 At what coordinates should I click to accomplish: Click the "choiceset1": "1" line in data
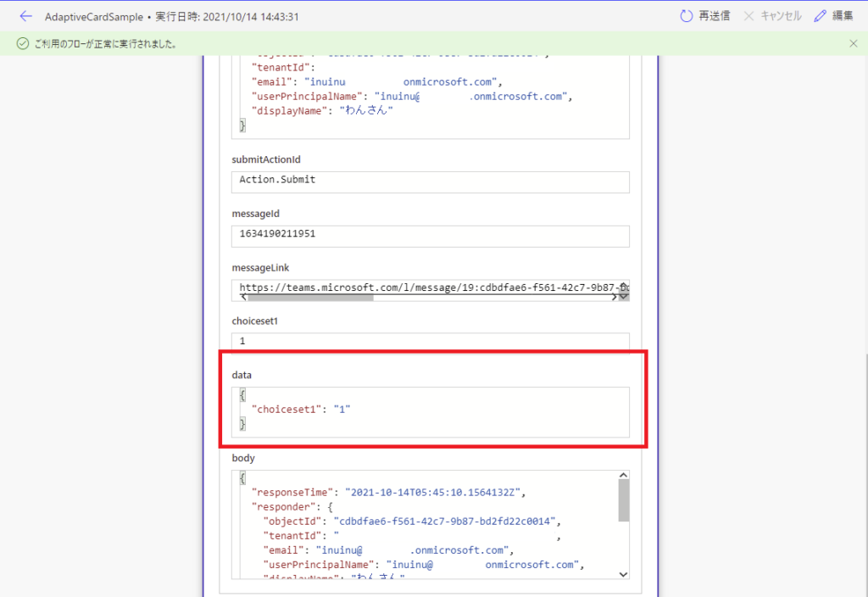coord(301,410)
